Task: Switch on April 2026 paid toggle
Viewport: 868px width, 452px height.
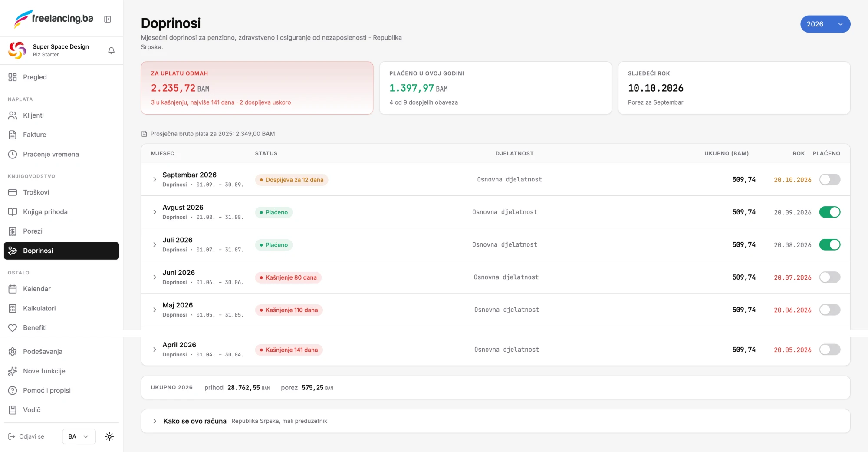Action: 830,350
